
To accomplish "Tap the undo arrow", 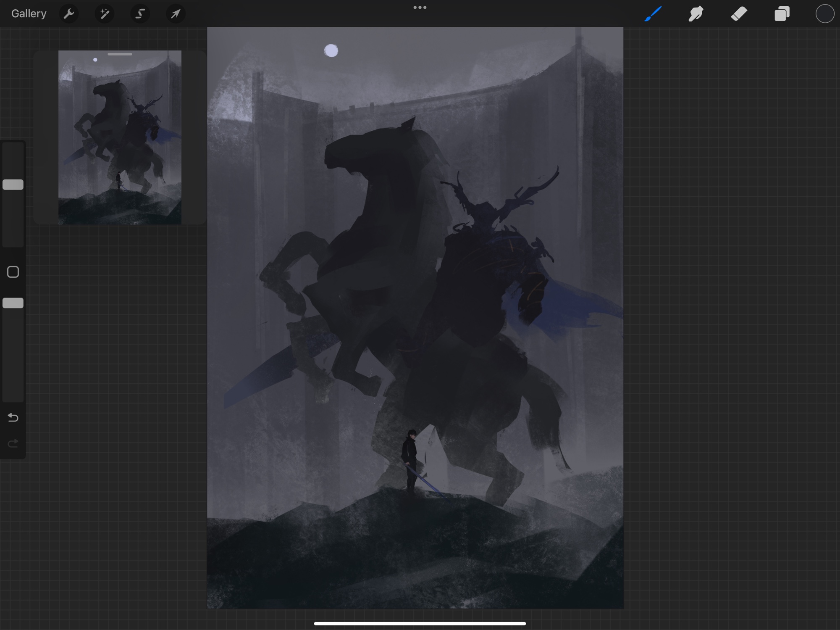I will (13, 417).
